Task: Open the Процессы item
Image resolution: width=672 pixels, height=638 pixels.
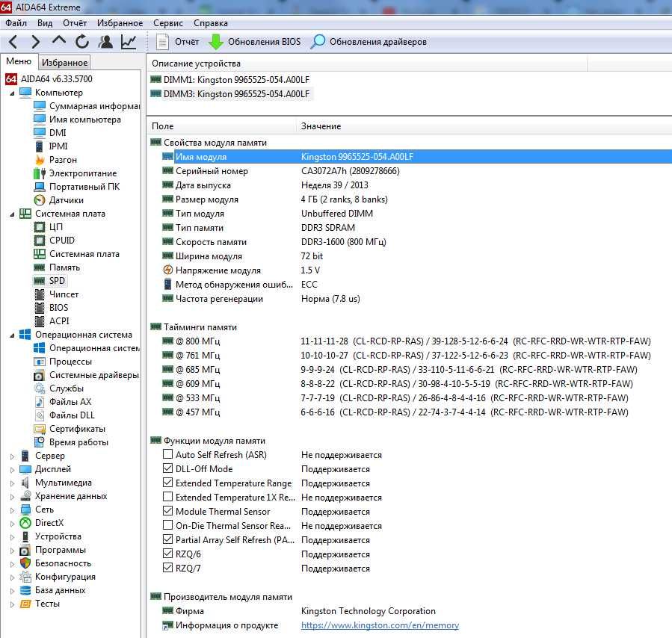Action: click(x=70, y=362)
